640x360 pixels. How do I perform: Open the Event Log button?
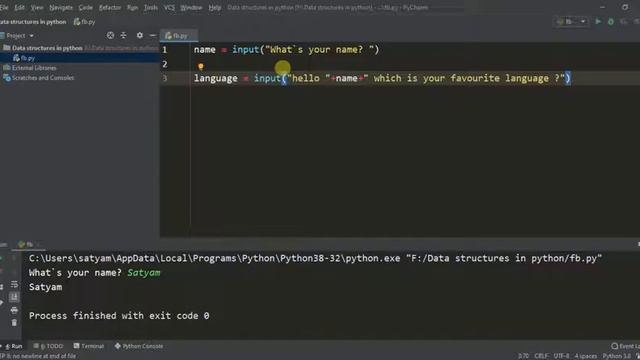[625, 346]
